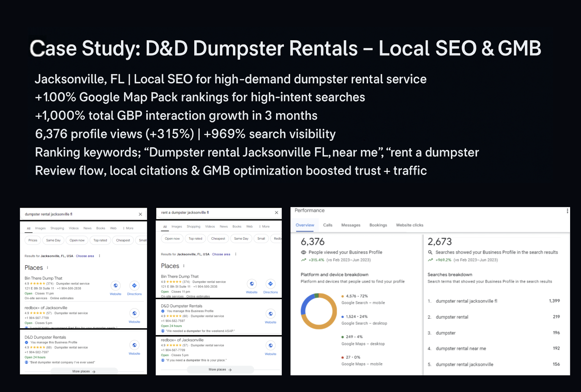Open redbox+ of Jacksonville listing title, middle panel
Viewport: 581px width, 392px height.
tap(182, 340)
